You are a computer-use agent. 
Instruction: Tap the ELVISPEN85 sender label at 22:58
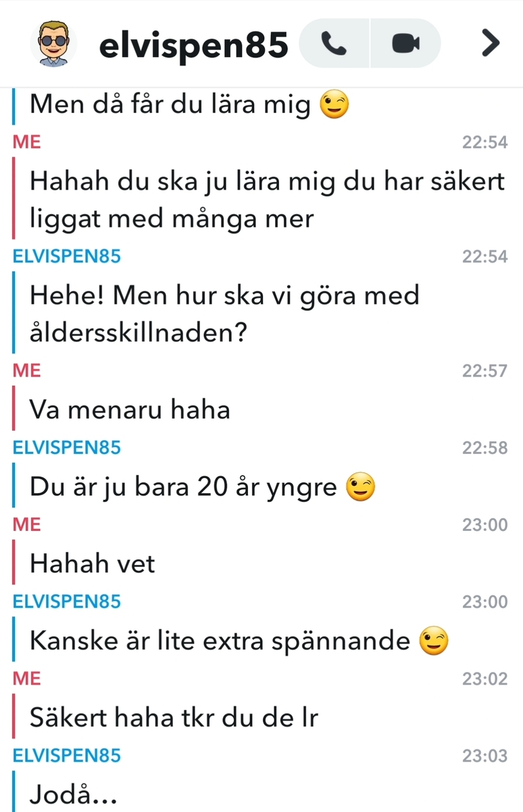click(67, 448)
